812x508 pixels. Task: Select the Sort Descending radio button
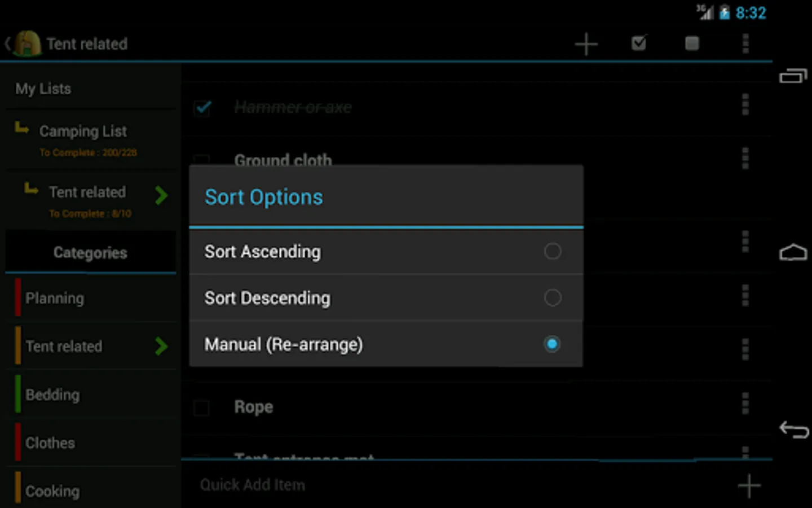[x=552, y=297]
